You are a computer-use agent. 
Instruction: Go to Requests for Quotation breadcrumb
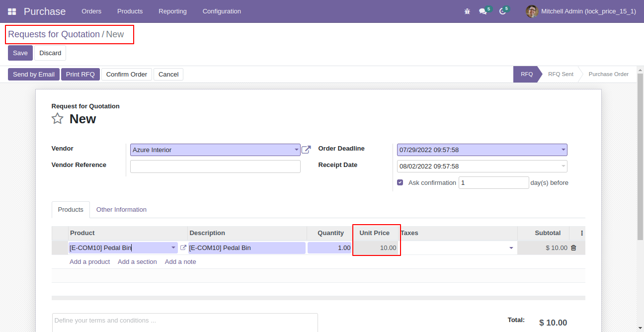click(54, 34)
